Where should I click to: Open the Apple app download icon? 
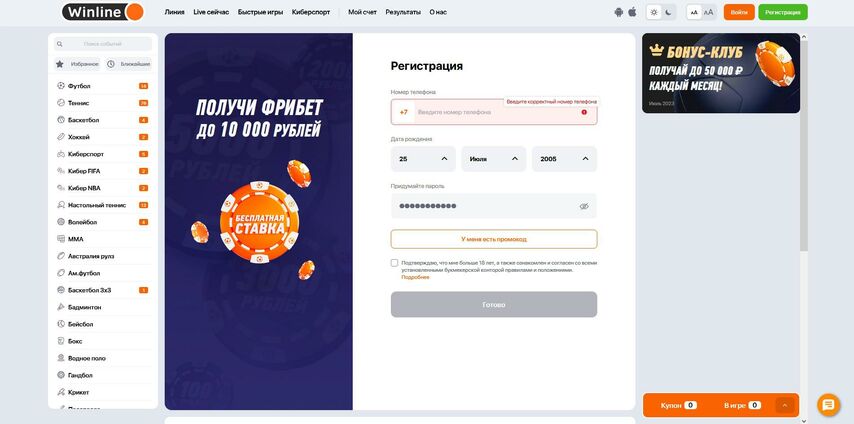coord(632,12)
